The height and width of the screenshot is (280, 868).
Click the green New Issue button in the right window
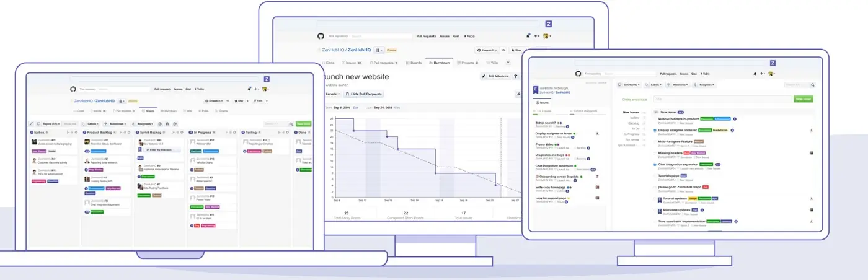pyautogui.click(x=804, y=99)
